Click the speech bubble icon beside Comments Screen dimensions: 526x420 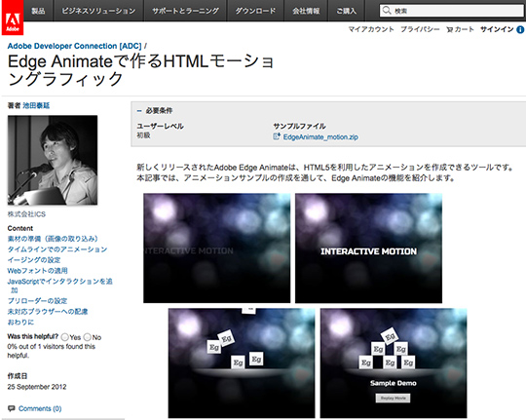tap(12, 408)
